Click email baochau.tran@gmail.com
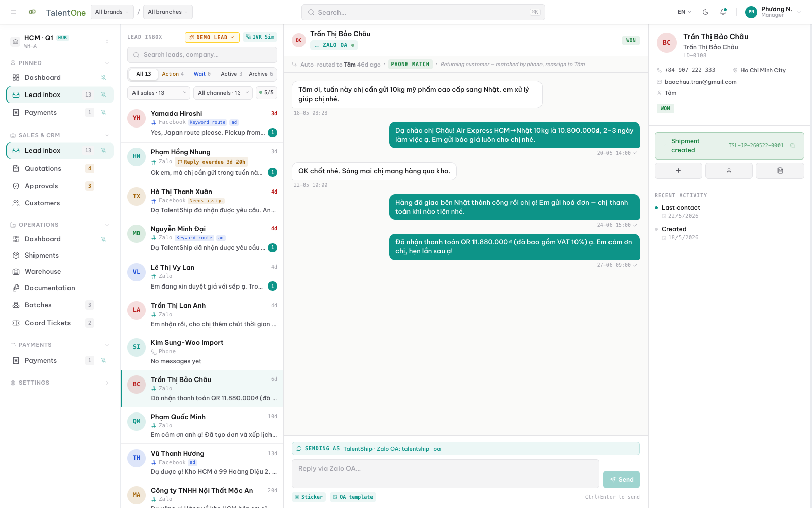 [x=700, y=82]
